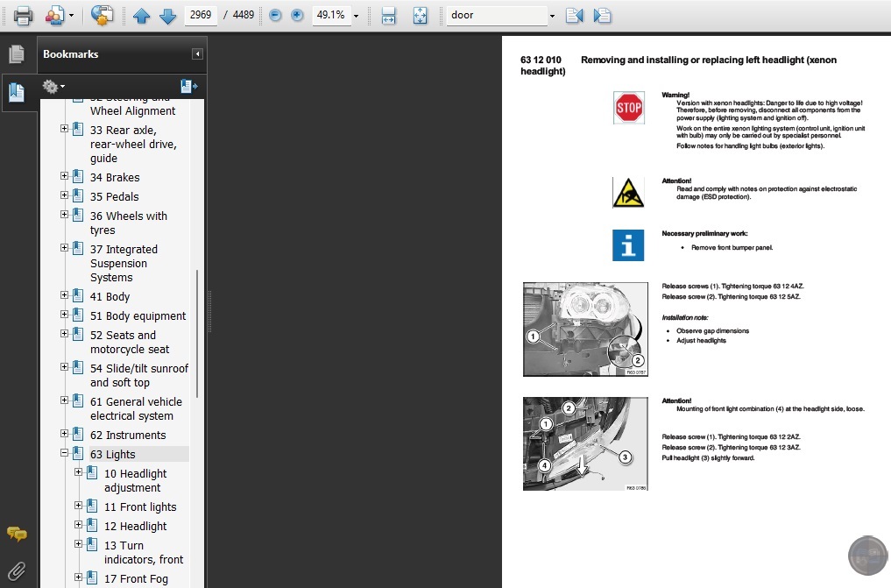
Task: Open the zoom percentage dropdown arrow
Action: click(357, 16)
